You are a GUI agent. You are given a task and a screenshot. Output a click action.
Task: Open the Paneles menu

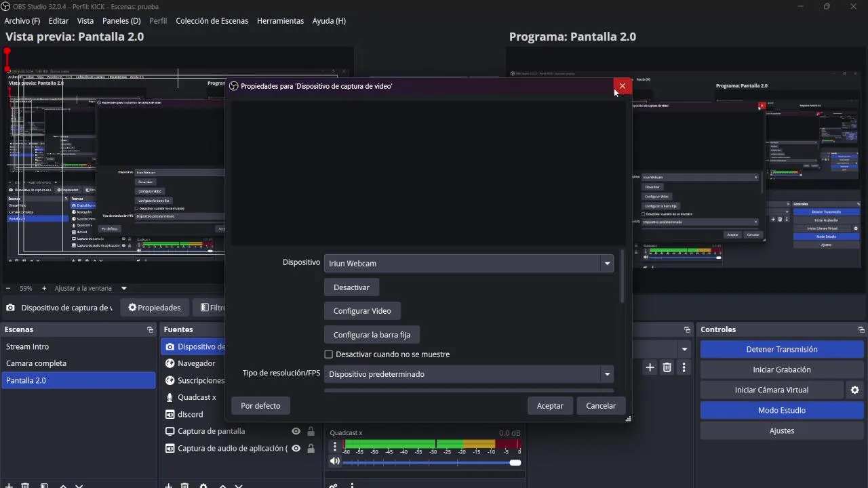pyautogui.click(x=121, y=21)
